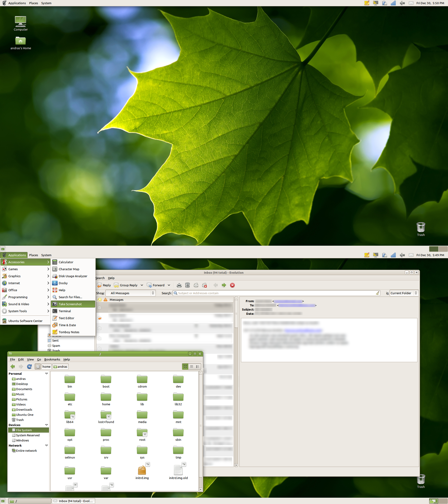The image size is (448, 504).
Task: Open the Edit menu in the file manager
Action: click(21, 360)
